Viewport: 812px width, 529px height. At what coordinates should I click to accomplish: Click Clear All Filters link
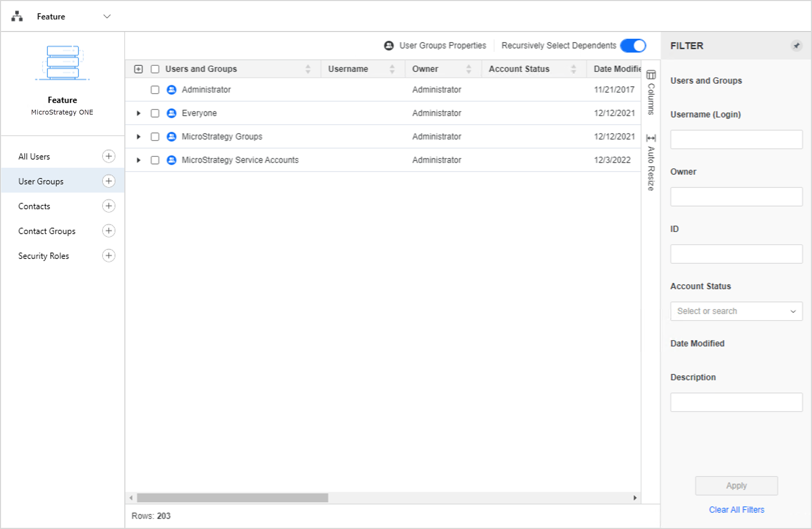(736, 510)
